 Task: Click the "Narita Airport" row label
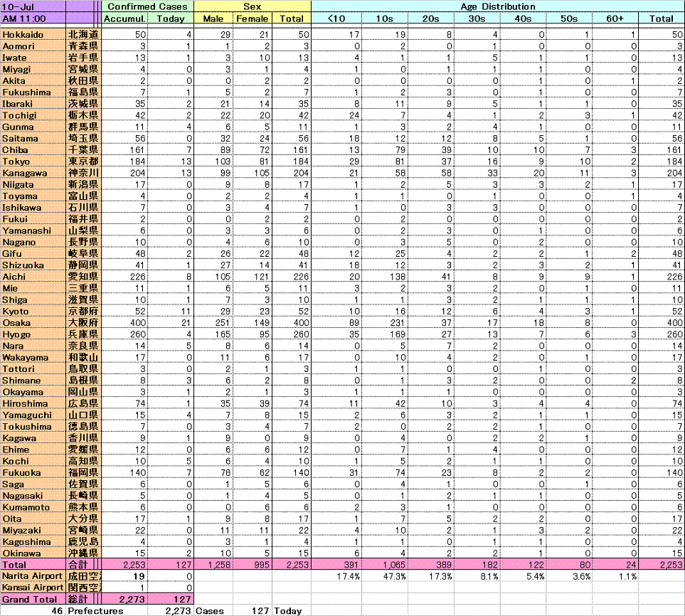(33, 575)
